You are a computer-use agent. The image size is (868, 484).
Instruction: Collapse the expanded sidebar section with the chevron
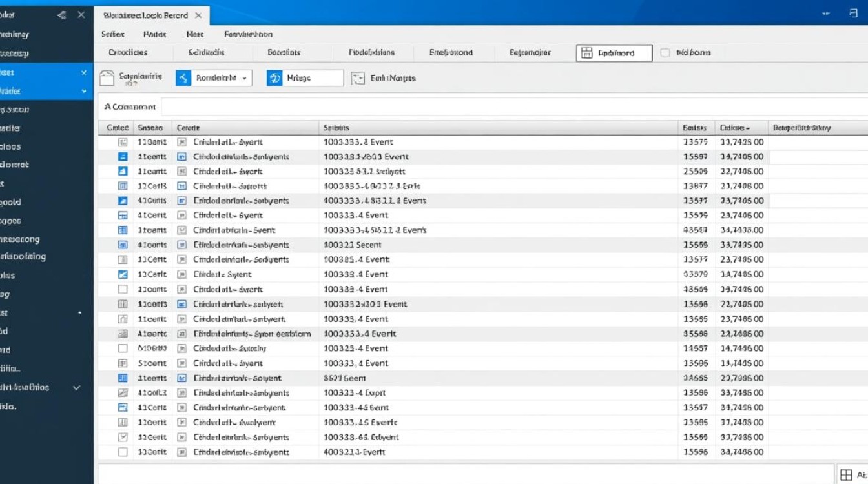tap(83, 73)
